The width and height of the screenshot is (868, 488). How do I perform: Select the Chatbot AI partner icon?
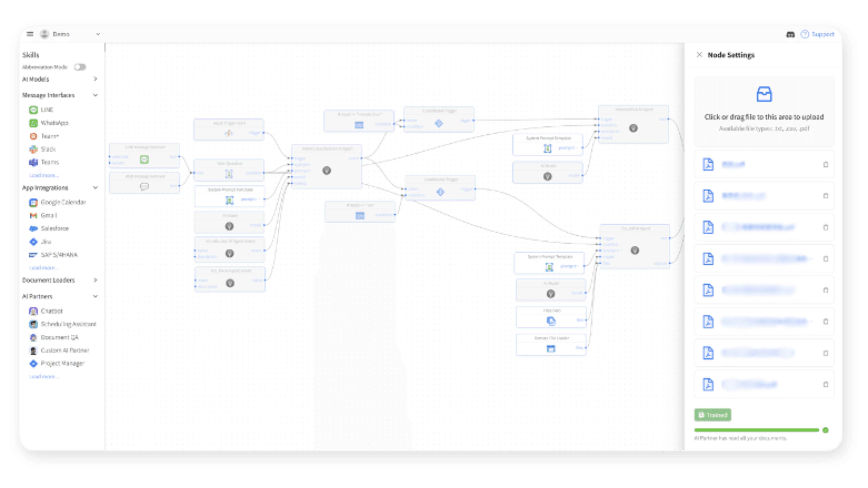33,311
